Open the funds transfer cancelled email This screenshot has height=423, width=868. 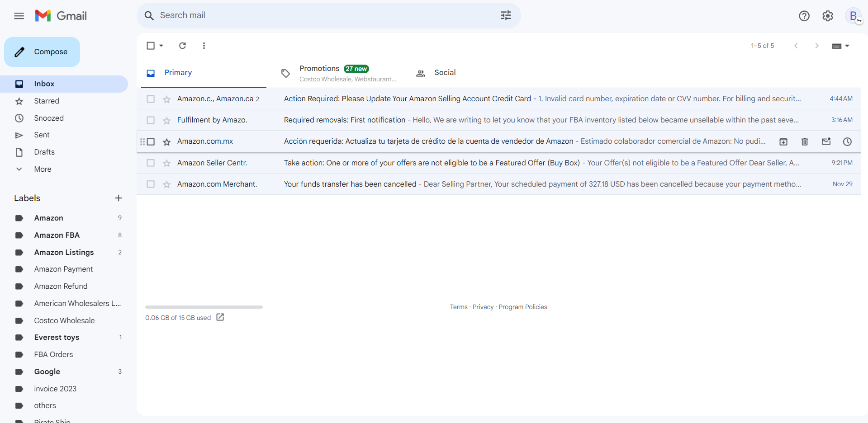click(499, 184)
